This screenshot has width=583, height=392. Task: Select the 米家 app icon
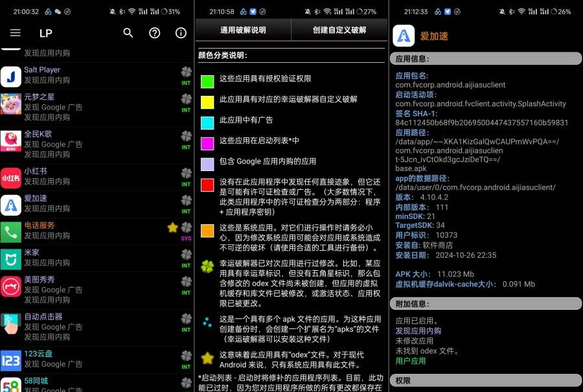tap(11, 258)
